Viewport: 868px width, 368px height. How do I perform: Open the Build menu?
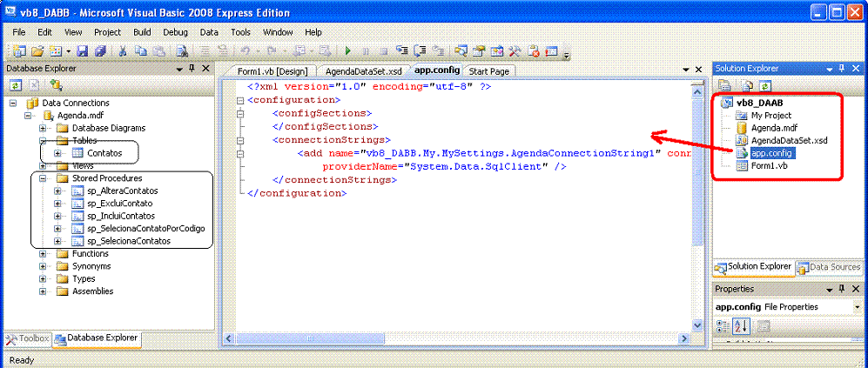point(142,32)
